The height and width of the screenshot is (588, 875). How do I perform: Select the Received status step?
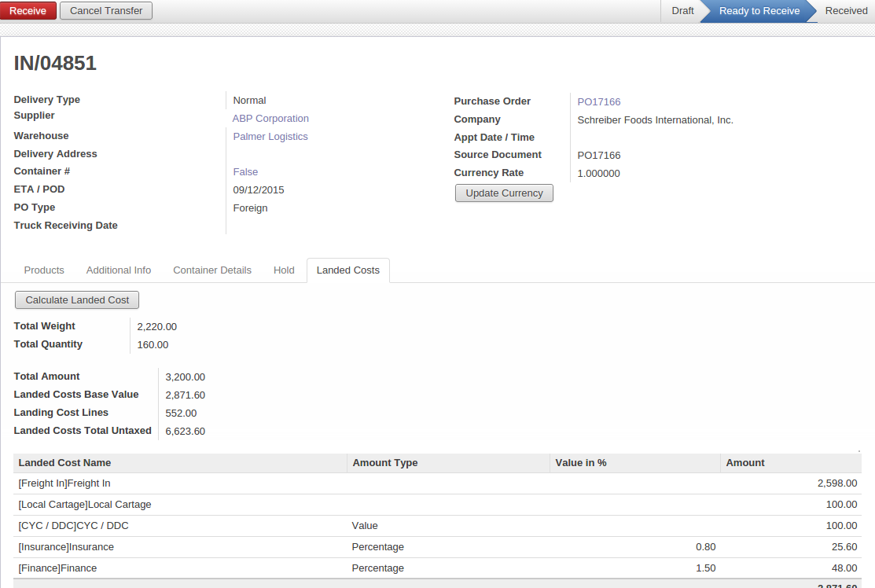(846, 10)
